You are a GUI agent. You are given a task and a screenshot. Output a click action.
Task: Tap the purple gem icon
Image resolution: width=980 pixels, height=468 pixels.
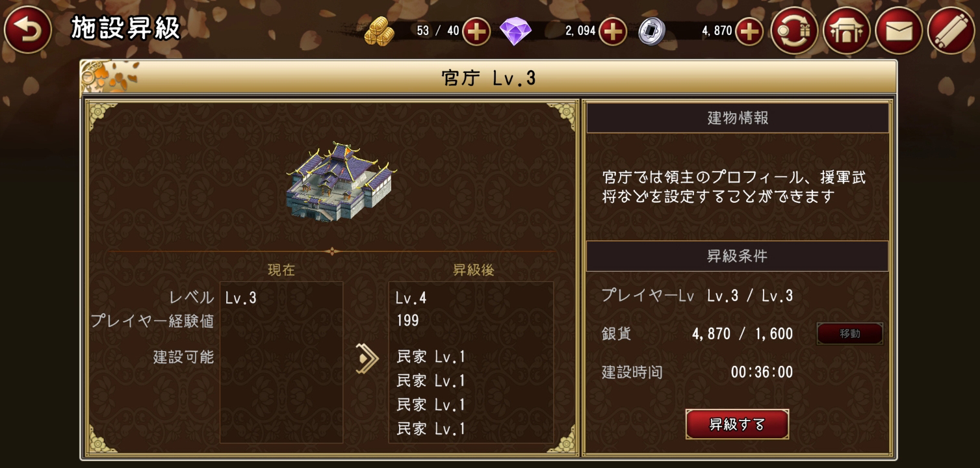click(515, 31)
